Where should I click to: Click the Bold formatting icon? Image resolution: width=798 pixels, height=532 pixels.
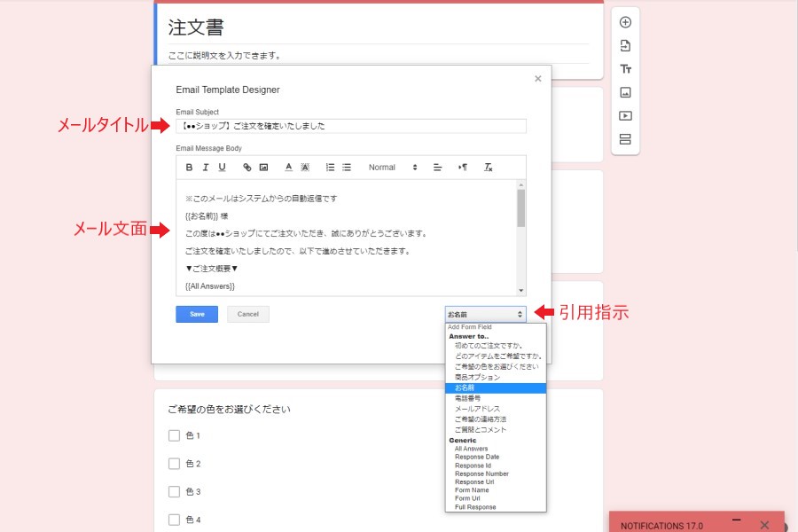tap(189, 168)
